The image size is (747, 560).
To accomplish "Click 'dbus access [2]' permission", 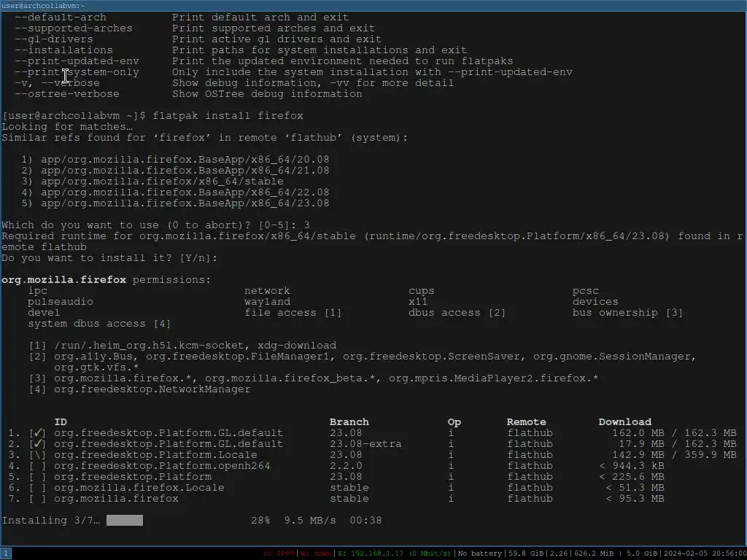I will 457,313.
